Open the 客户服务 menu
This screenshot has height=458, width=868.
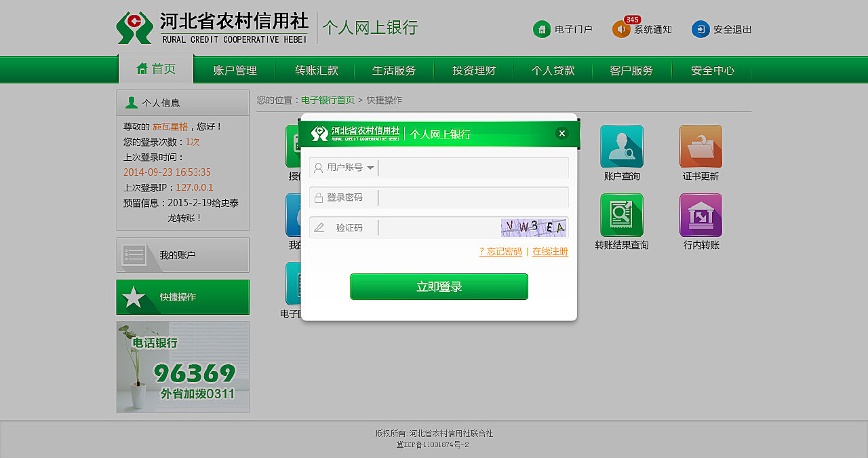tap(631, 71)
